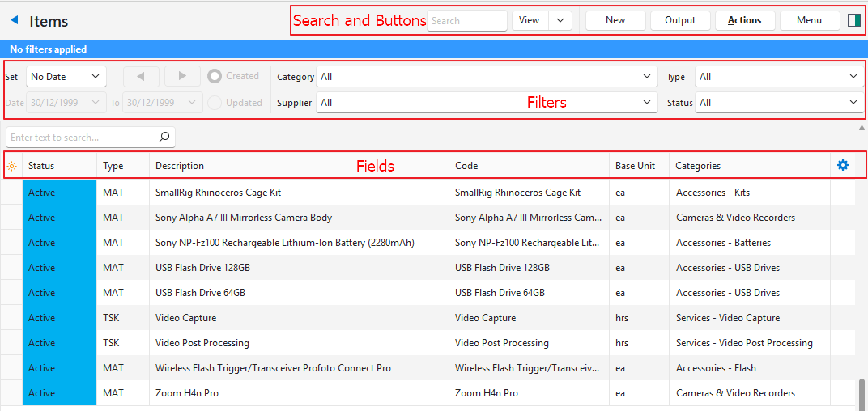Click the magnifier icon in the text search box
Image resolution: width=868 pixels, height=411 pixels.
[x=164, y=138]
